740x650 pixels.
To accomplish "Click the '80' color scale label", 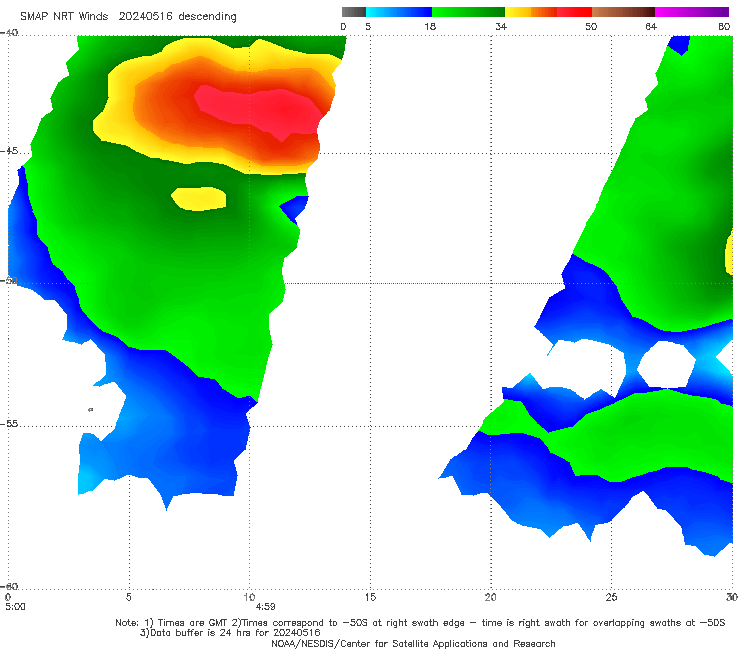I will (x=724, y=27).
